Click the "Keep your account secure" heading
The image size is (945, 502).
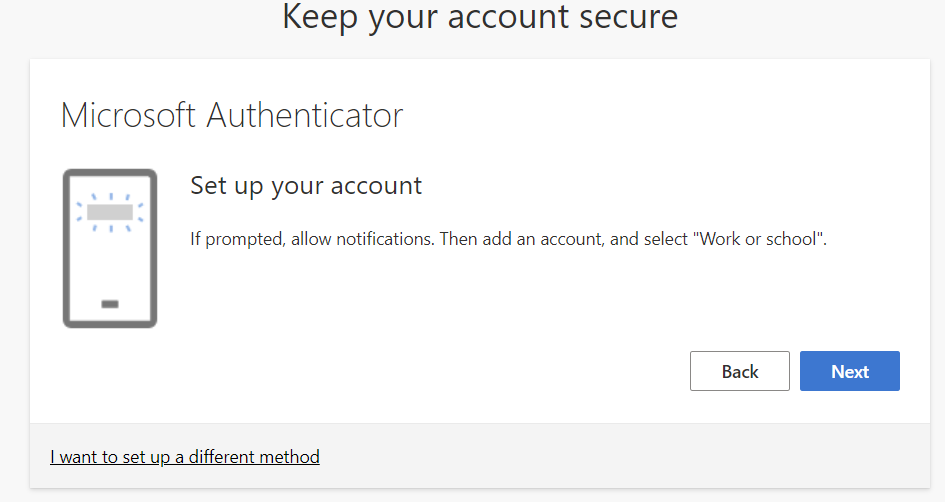(x=480, y=17)
